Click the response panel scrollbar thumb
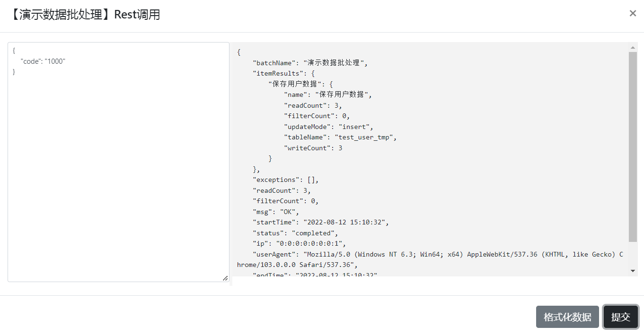The width and height of the screenshot is (644, 335). pyautogui.click(x=633, y=146)
